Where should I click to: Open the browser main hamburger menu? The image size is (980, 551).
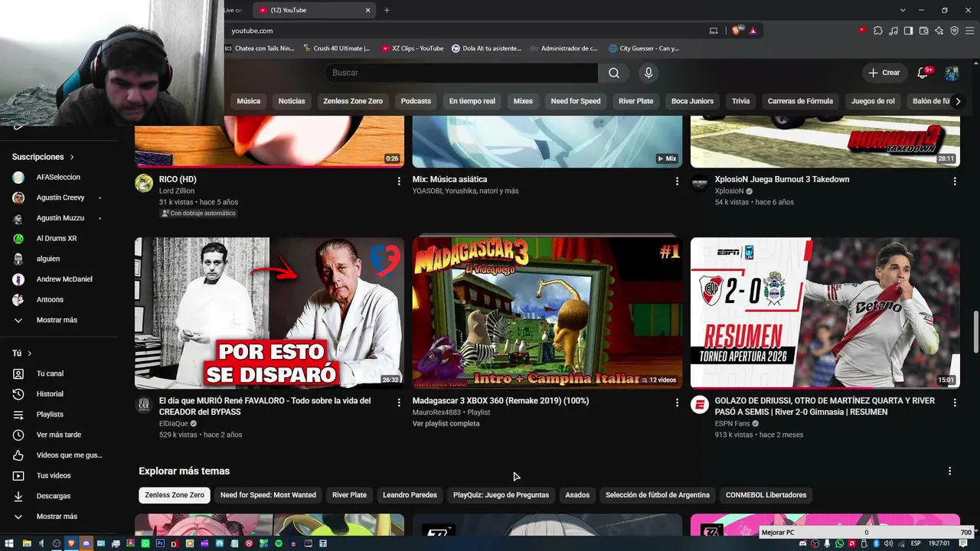970,31
